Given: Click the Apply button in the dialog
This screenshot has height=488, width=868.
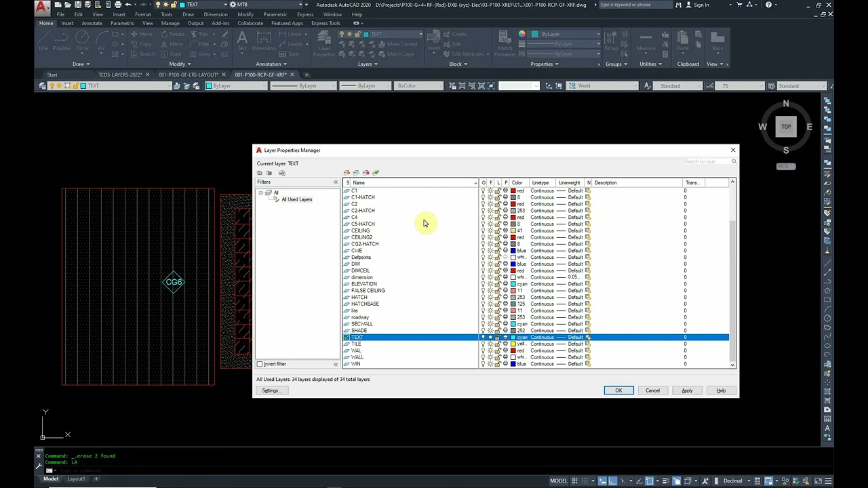Looking at the screenshot, I should (x=687, y=390).
